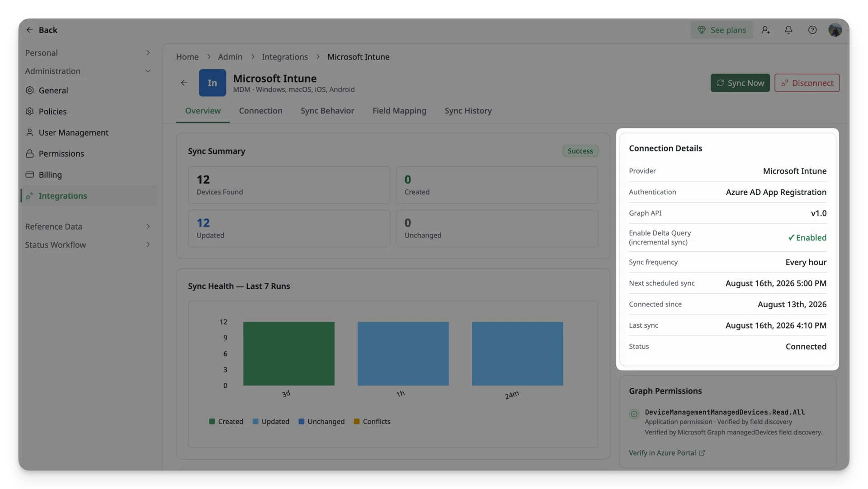Click the Enabled delta query status

[x=807, y=238]
